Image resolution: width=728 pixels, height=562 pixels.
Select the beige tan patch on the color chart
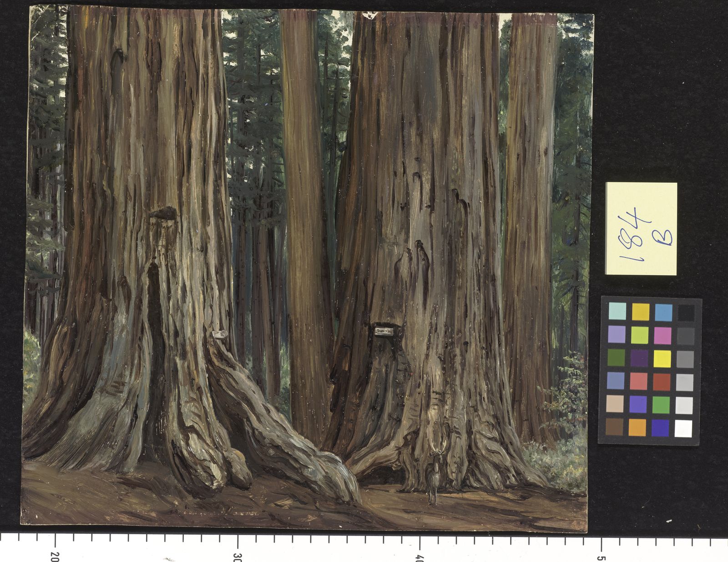pos(615,404)
